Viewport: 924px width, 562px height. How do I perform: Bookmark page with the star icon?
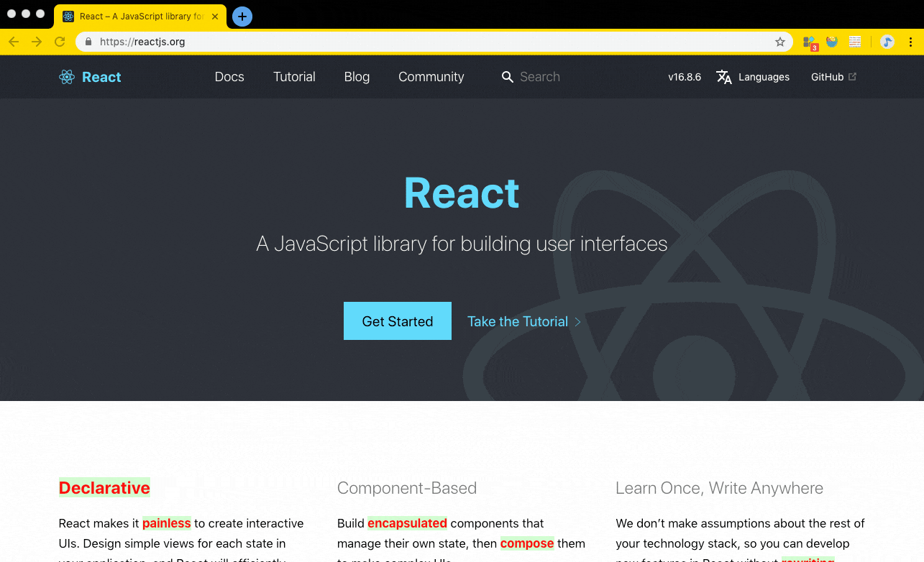pos(780,42)
